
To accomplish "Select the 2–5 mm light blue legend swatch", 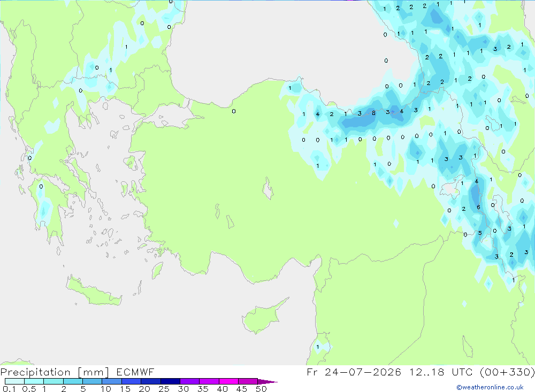I will (73, 381).
